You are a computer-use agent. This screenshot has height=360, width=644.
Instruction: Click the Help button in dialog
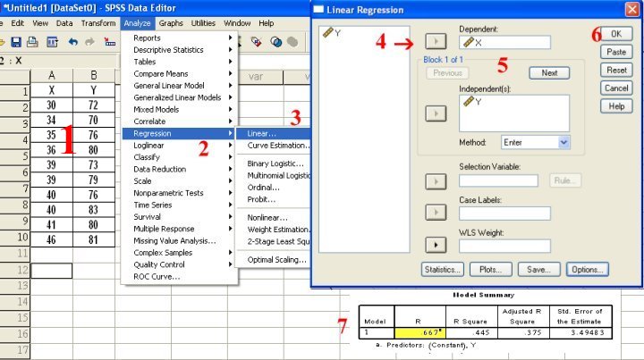616,106
